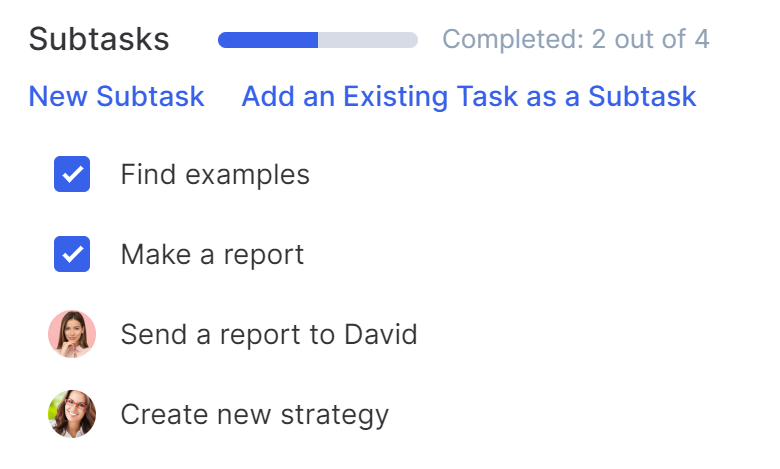Click the gray unfilled part of progress bar
The width and height of the screenshot is (780, 469).
click(x=368, y=40)
